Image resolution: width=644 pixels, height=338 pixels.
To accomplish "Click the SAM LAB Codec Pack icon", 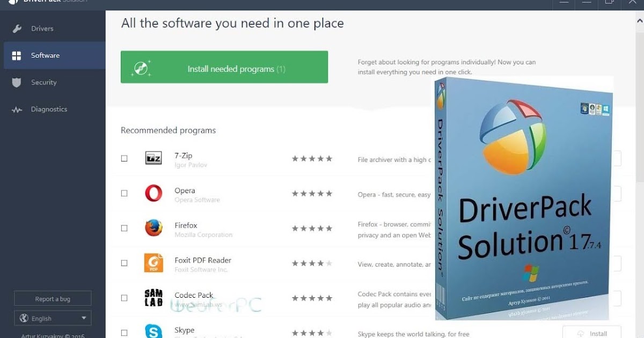I will point(153,298).
